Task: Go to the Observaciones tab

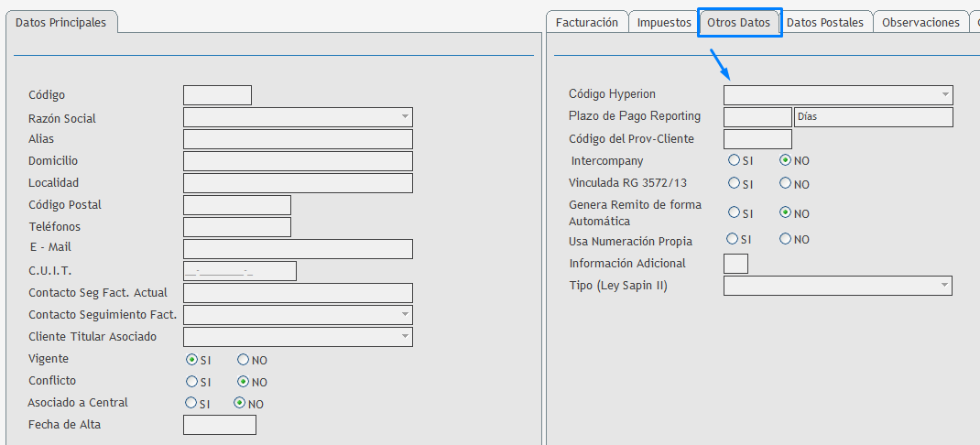Action: click(920, 22)
